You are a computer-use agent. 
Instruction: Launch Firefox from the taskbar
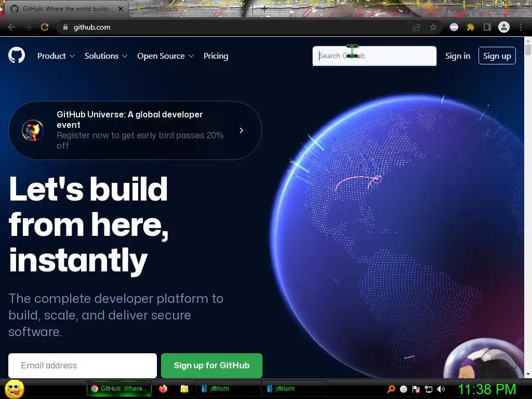[x=163, y=389]
